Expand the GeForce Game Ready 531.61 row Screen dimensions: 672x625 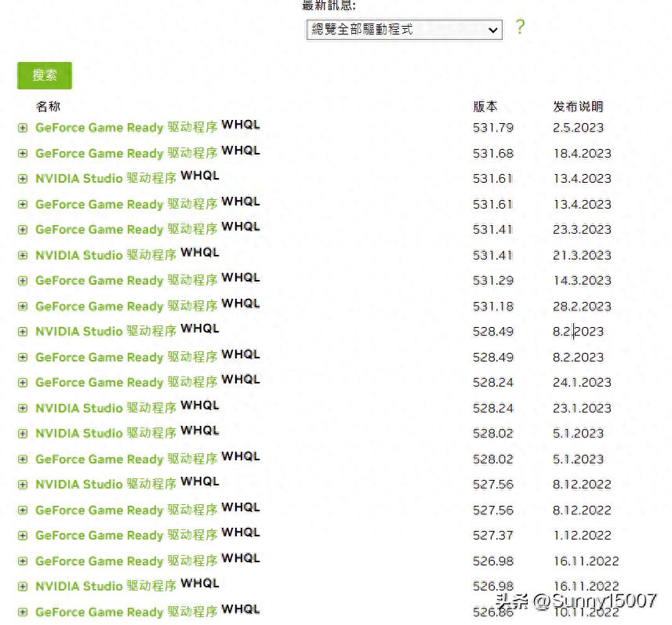tap(23, 205)
